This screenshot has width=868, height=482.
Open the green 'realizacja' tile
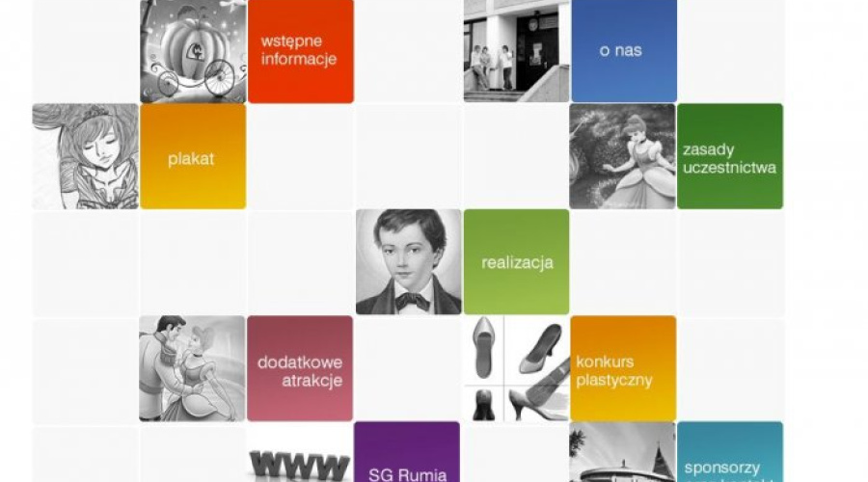coord(517,262)
